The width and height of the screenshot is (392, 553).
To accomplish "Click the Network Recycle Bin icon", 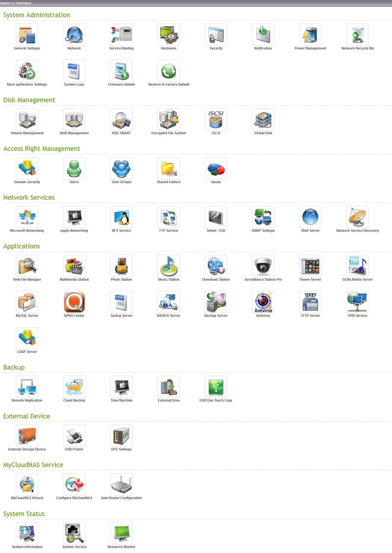I will [357, 35].
